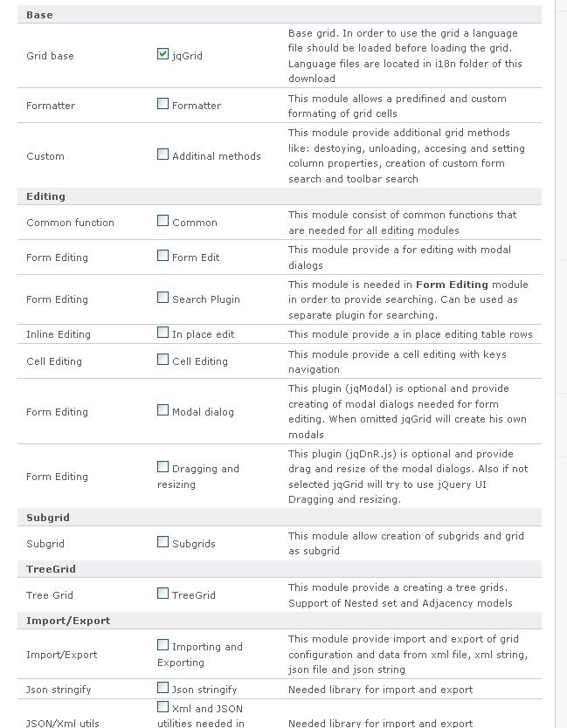This screenshot has height=728, width=567.
Task: Enable the TreeGrid checkbox
Action: (x=162, y=594)
